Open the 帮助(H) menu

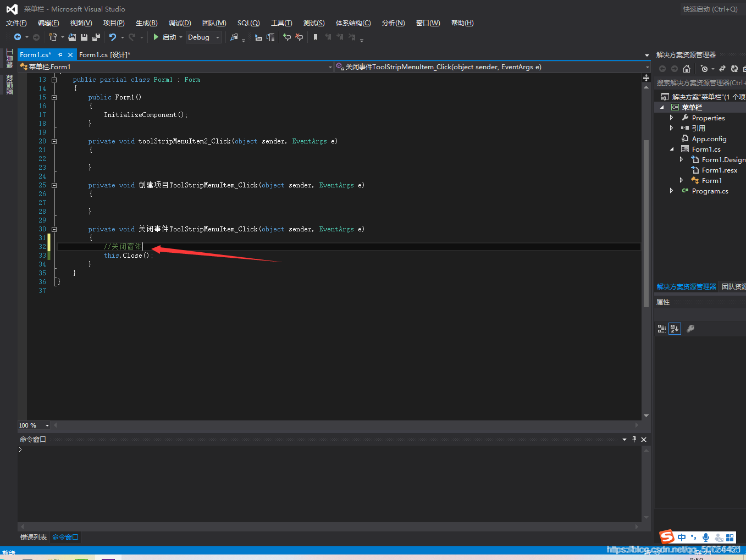[462, 23]
